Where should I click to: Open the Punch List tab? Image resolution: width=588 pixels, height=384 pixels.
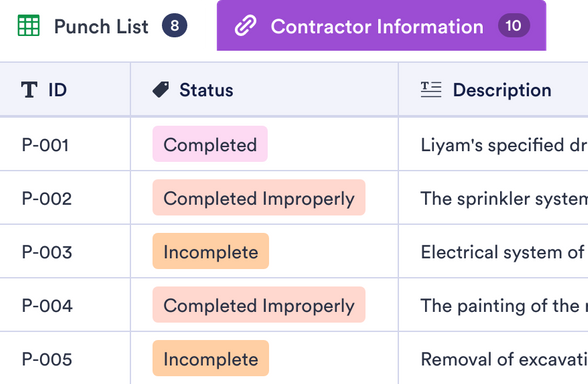(x=102, y=26)
